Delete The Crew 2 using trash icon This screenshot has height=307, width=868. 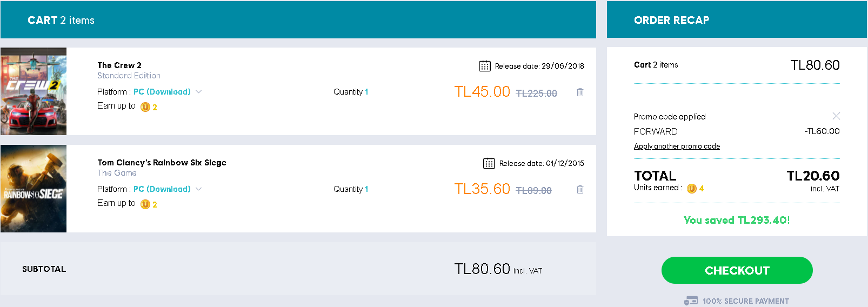[580, 92]
